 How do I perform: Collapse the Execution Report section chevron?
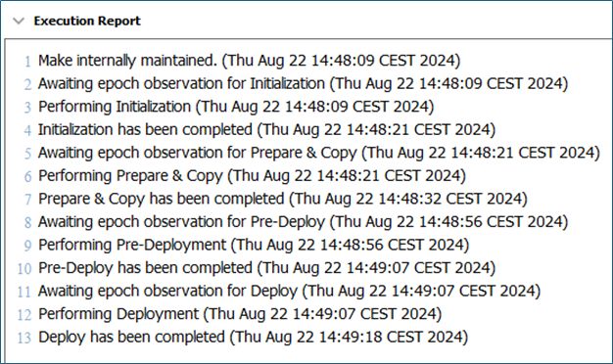[x=19, y=21]
